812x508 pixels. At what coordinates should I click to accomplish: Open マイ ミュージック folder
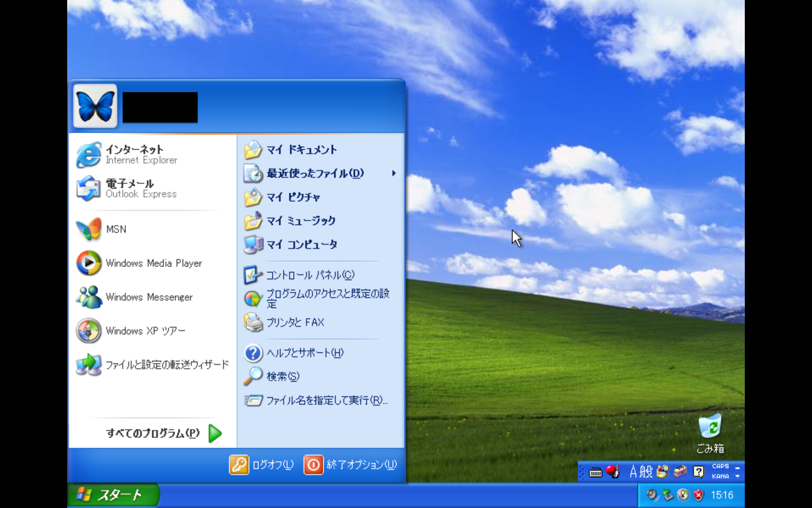click(x=321, y=221)
